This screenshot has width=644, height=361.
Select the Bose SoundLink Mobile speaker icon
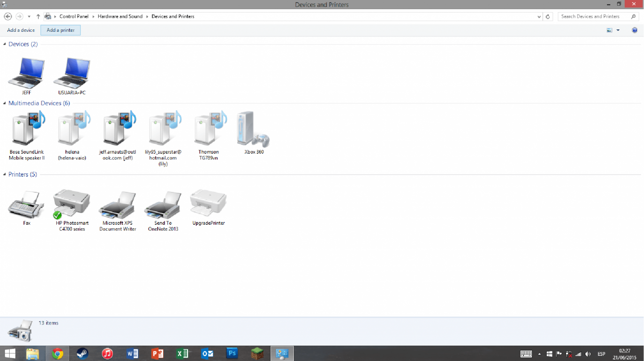click(x=27, y=129)
